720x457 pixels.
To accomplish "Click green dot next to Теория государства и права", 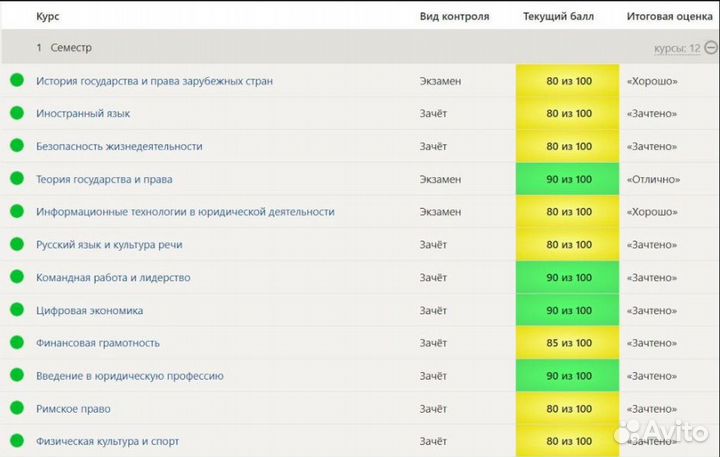I will (x=16, y=179).
